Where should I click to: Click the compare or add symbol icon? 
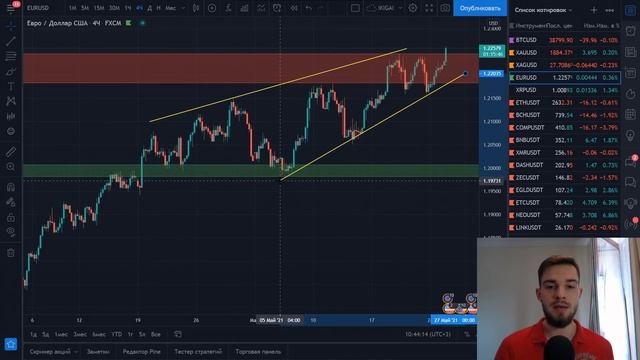[212, 8]
